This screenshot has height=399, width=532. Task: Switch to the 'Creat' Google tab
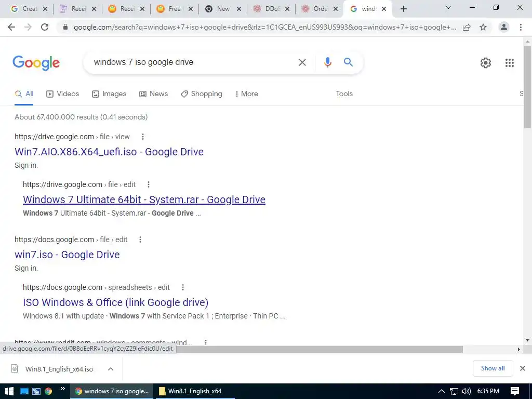pos(29,9)
